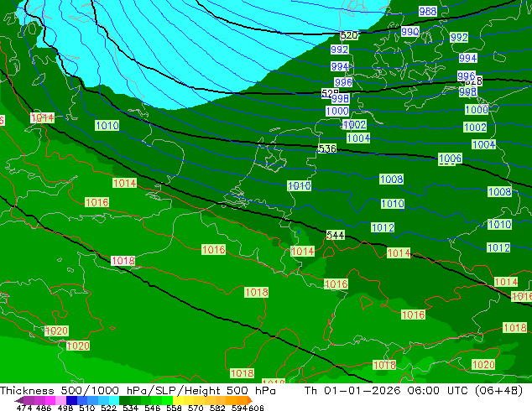The width and height of the screenshot is (532, 411).
Task: Click the darkest green swatch in the legend
Action: tap(124, 400)
